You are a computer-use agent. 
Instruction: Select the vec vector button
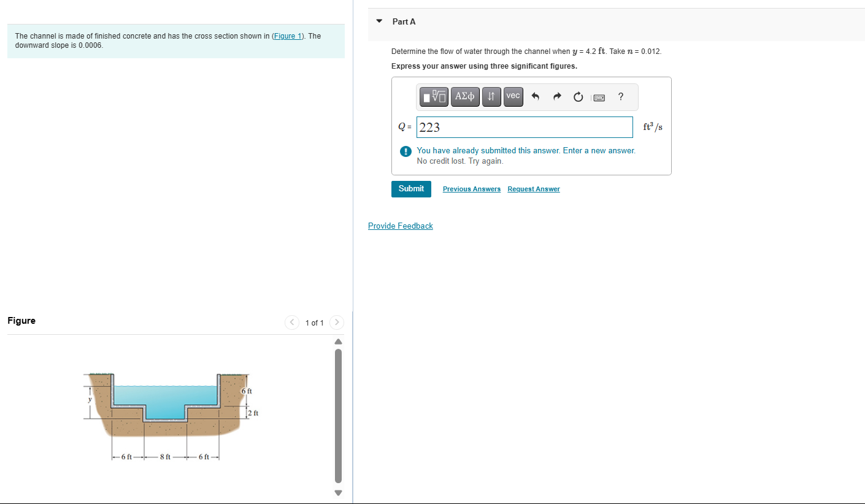pyautogui.click(x=513, y=96)
